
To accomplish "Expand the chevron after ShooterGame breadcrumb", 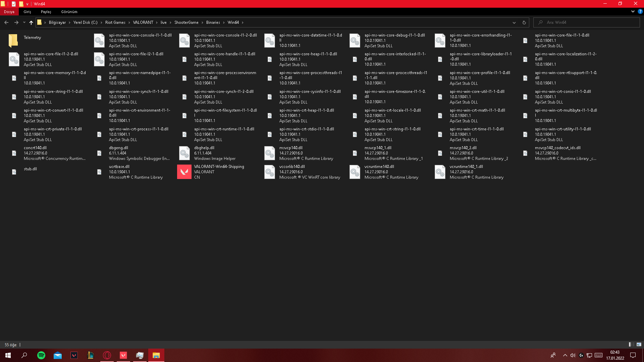I will 202,22.
